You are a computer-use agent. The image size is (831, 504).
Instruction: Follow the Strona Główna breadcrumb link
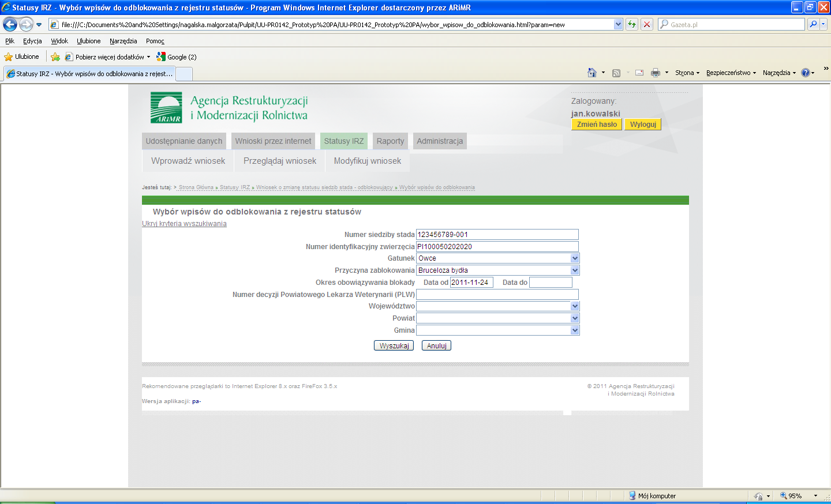click(x=196, y=187)
